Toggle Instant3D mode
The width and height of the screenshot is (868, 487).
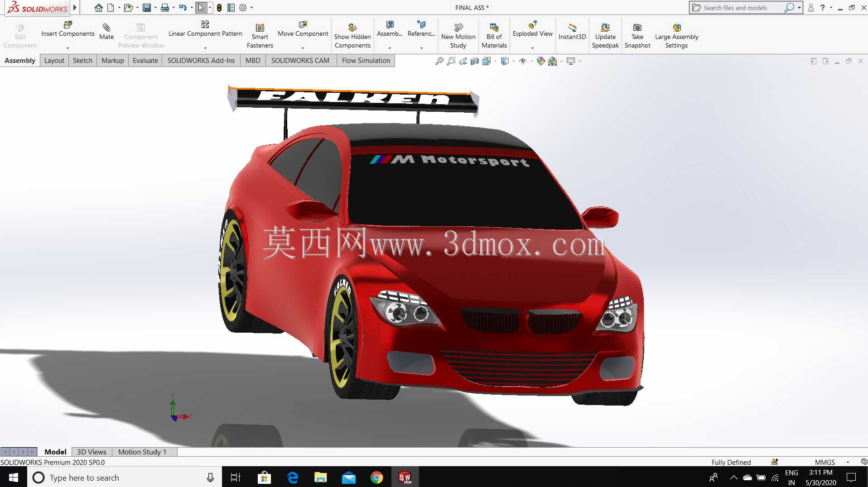[572, 31]
